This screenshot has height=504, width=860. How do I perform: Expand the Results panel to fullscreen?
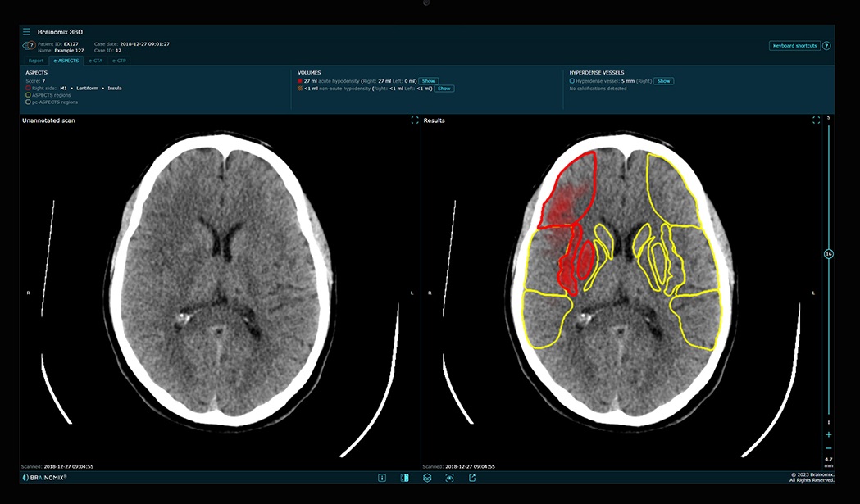[816, 120]
